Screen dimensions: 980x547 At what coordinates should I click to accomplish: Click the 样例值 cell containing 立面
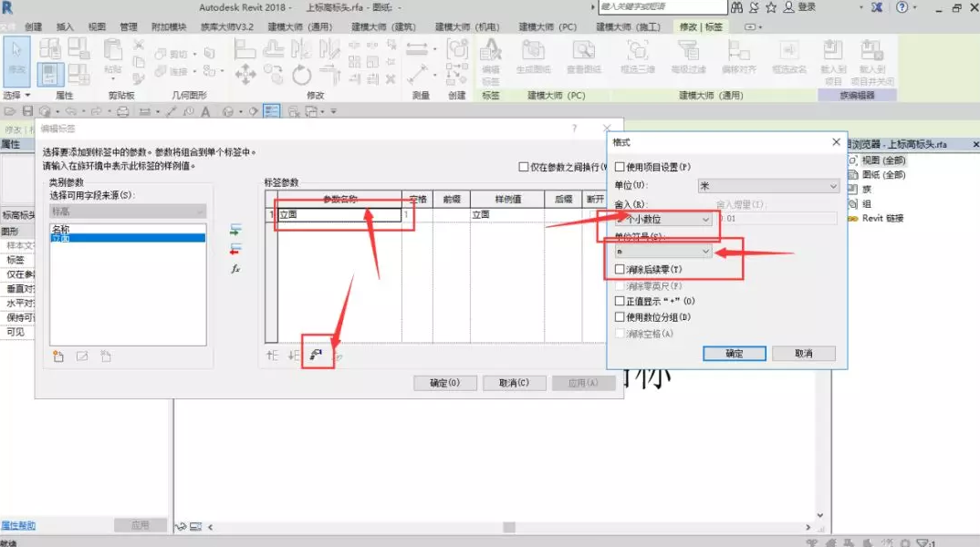click(x=505, y=215)
